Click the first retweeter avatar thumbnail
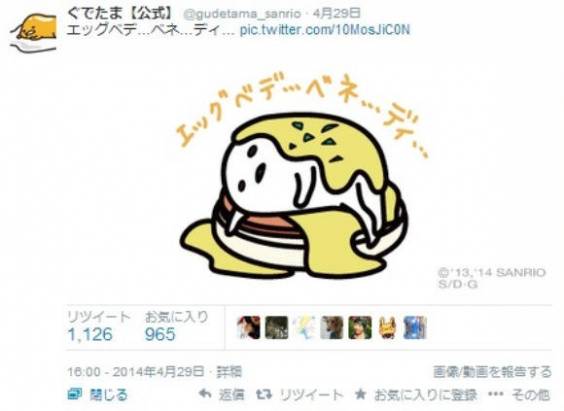 (x=249, y=327)
